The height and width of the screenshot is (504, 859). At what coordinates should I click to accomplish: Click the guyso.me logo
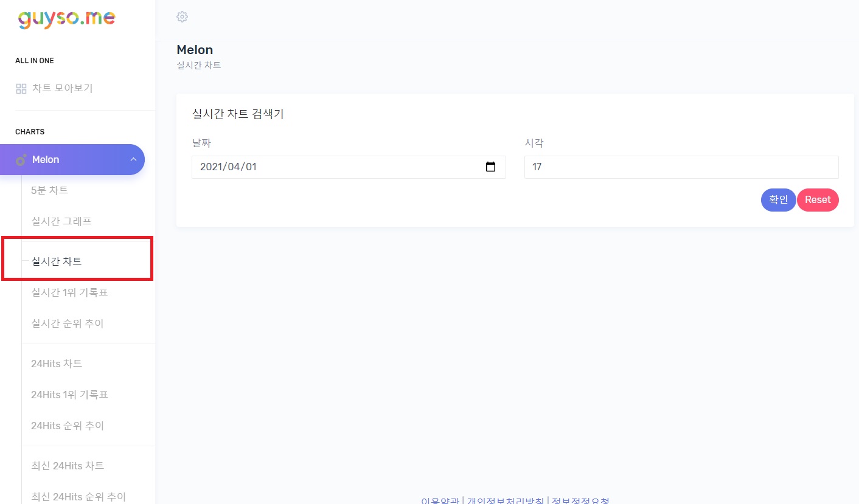[x=66, y=18]
